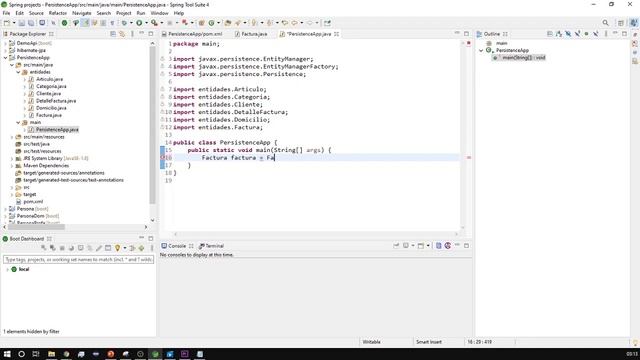
Task: Click Task View icon on taskbar
Action: (36, 354)
